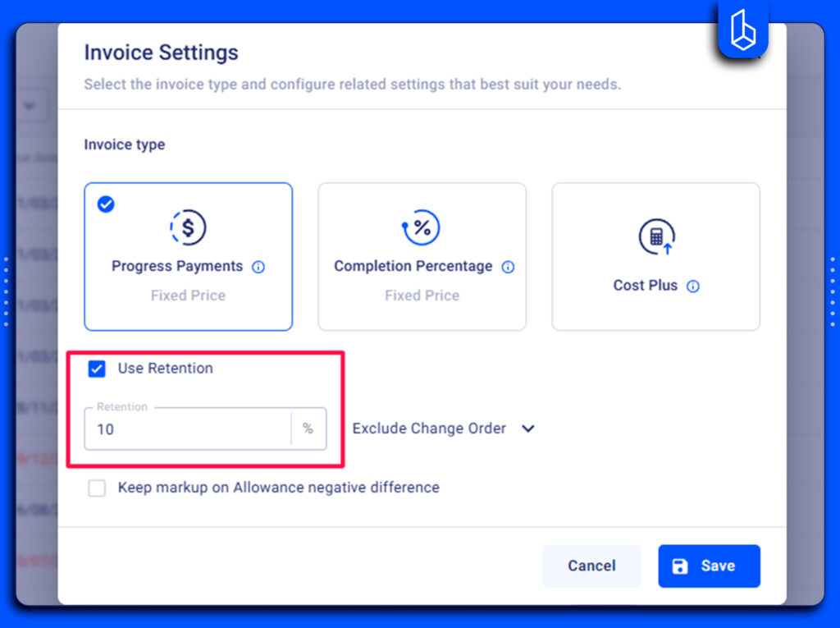Uncheck the Use Retention checkbox
840x628 pixels.
click(97, 369)
